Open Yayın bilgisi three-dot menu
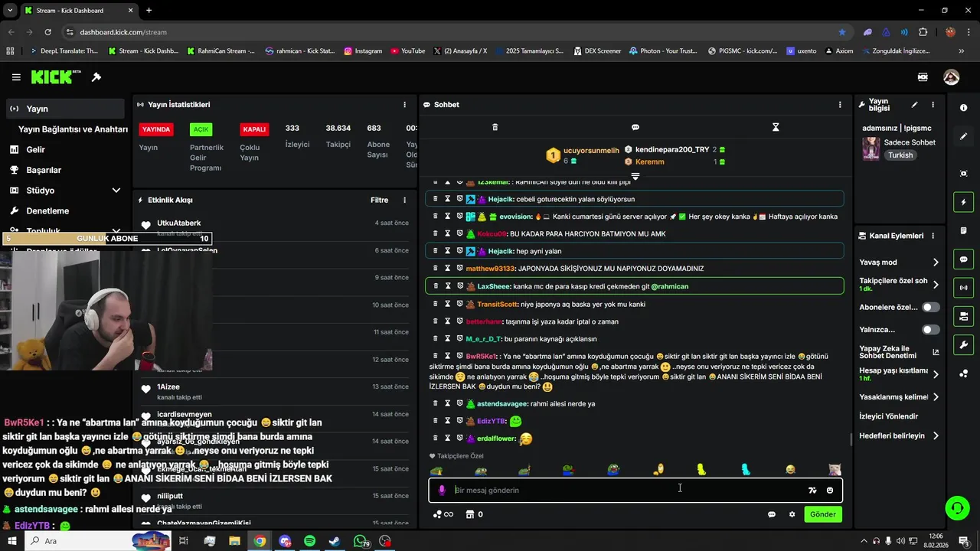Screen dimensions: 980x551 coord(933,105)
